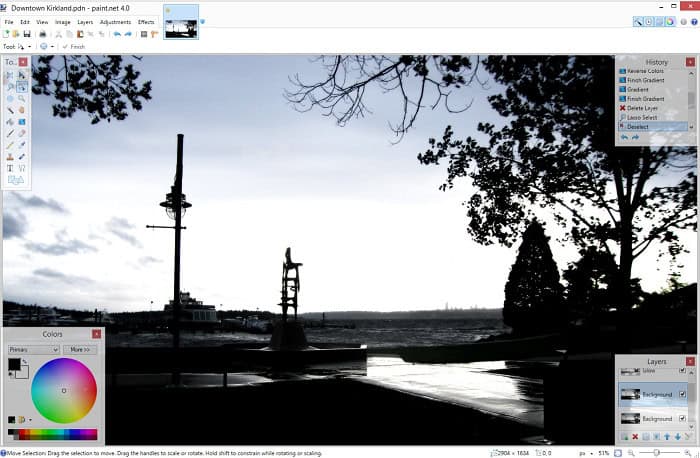Open the File menu

9,22
